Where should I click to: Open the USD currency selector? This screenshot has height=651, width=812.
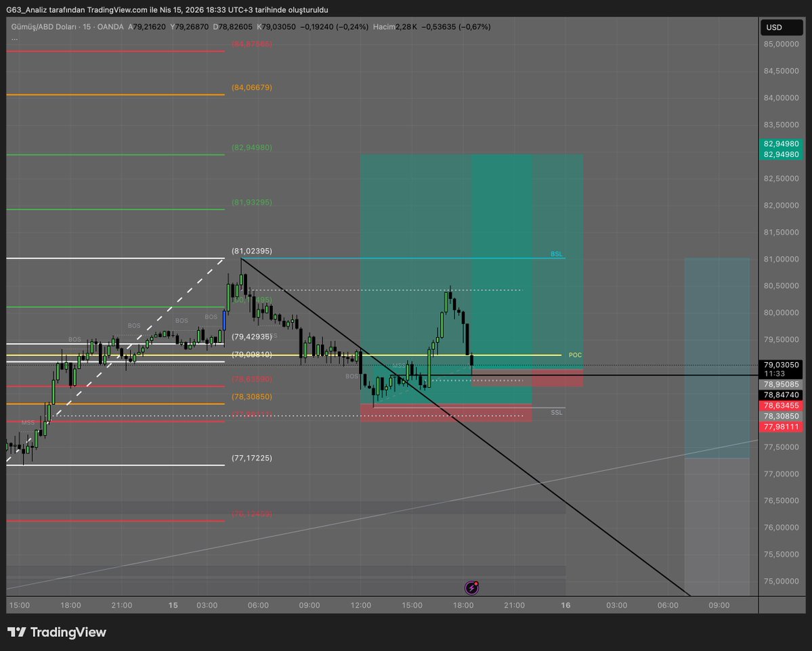coord(774,27)
